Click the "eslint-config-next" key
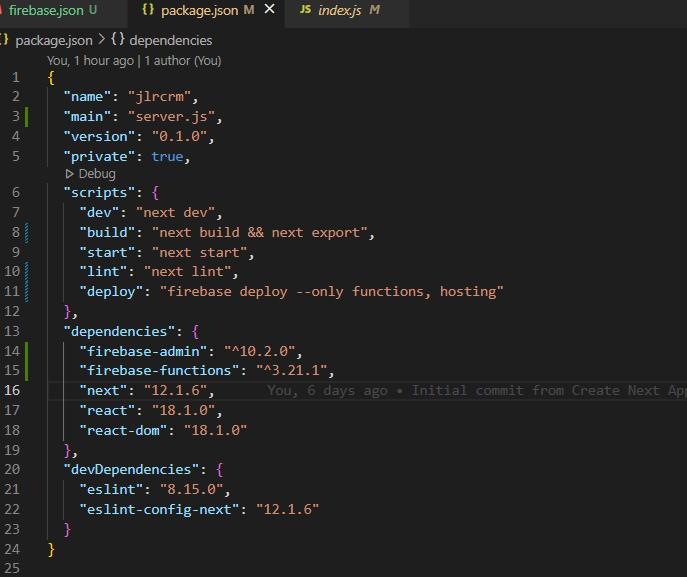Screen dimensions: 687x577 click(159, 510)
